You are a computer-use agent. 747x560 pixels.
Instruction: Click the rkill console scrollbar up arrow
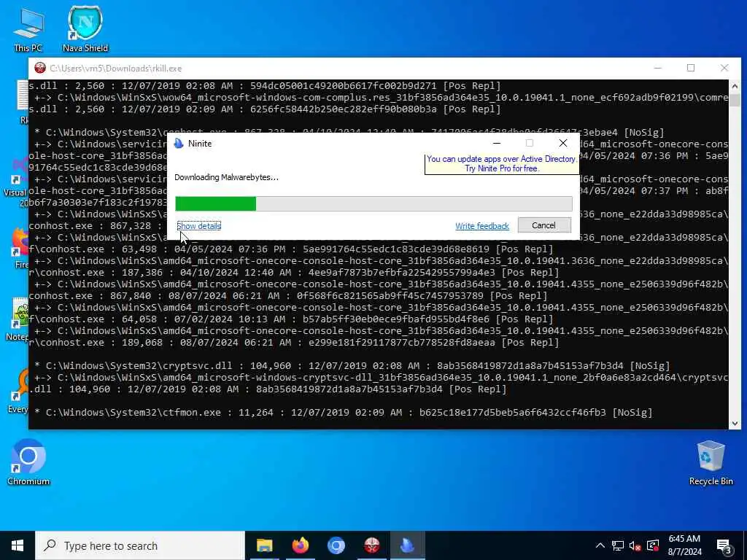click(x=735, y=86)
